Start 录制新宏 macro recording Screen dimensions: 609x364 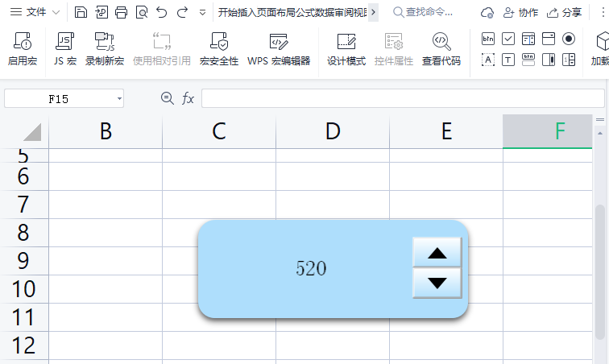105,48
